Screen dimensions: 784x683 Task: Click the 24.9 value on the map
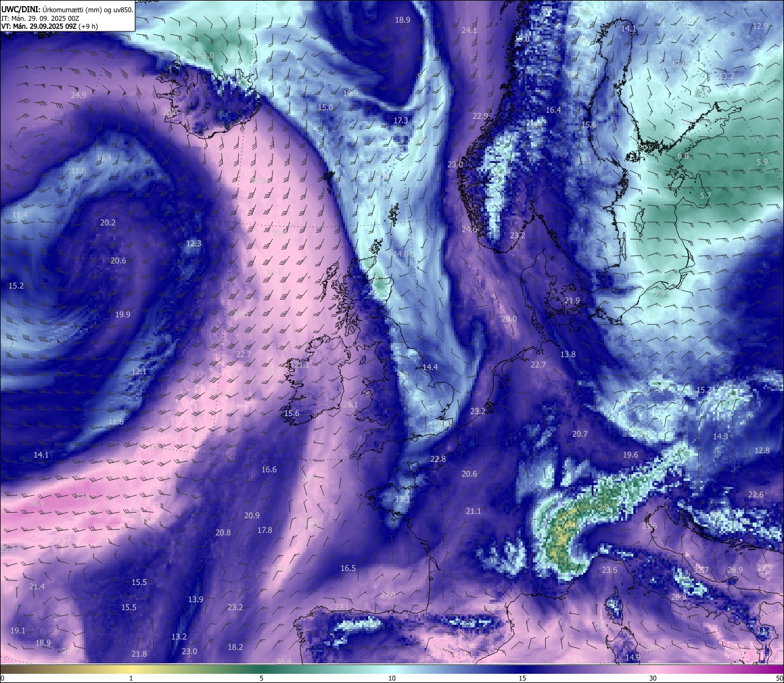78,95
